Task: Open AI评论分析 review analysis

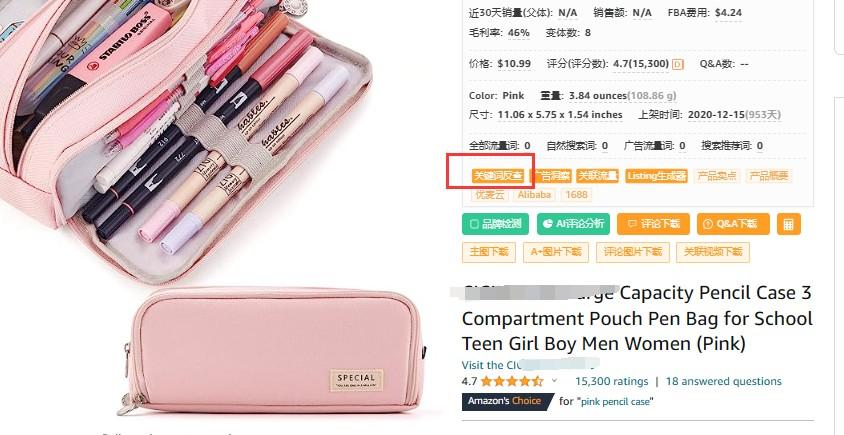Action: 573,224
